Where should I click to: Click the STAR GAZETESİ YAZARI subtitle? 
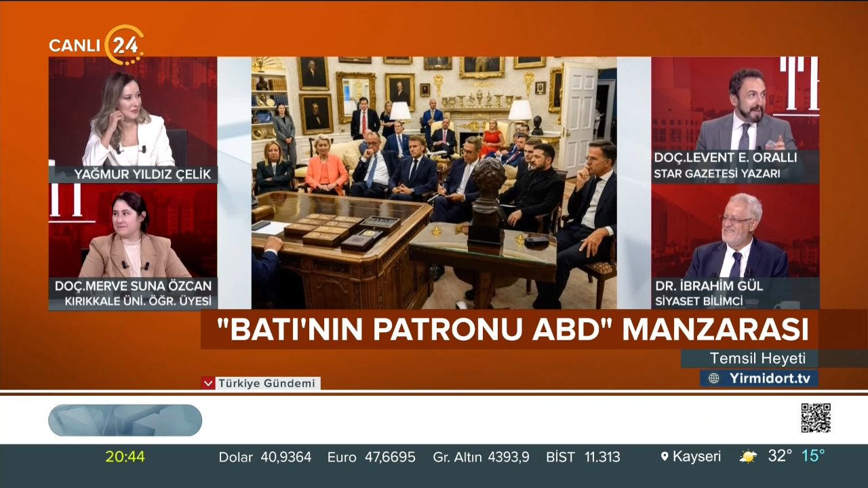point(717,174)
